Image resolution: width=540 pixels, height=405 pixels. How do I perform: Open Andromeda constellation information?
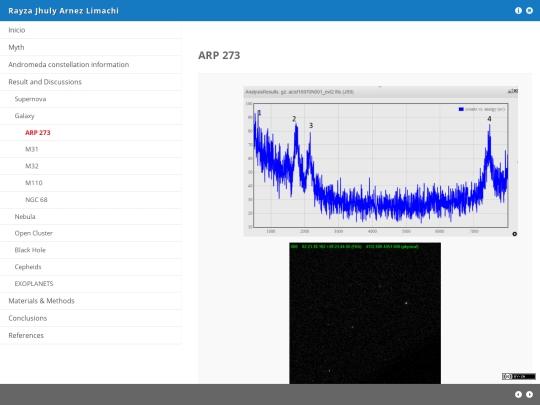(91, 64)
